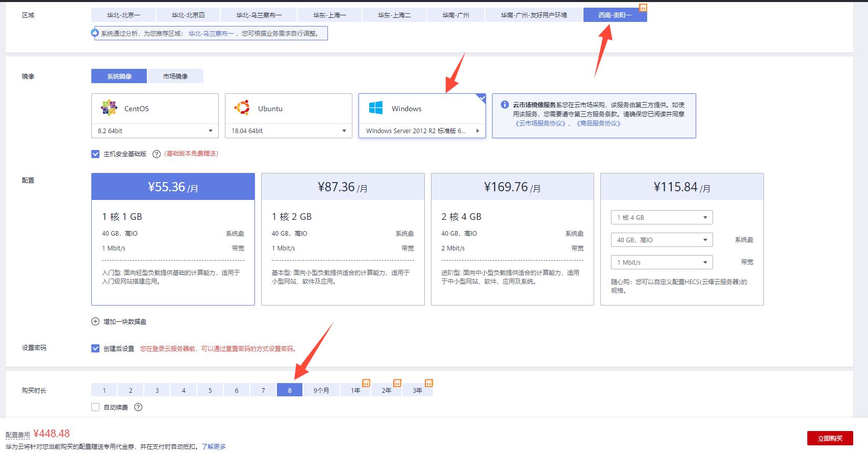Click the Windows logo icon
The width and height of the screenshot is (868, 455).
376,108
